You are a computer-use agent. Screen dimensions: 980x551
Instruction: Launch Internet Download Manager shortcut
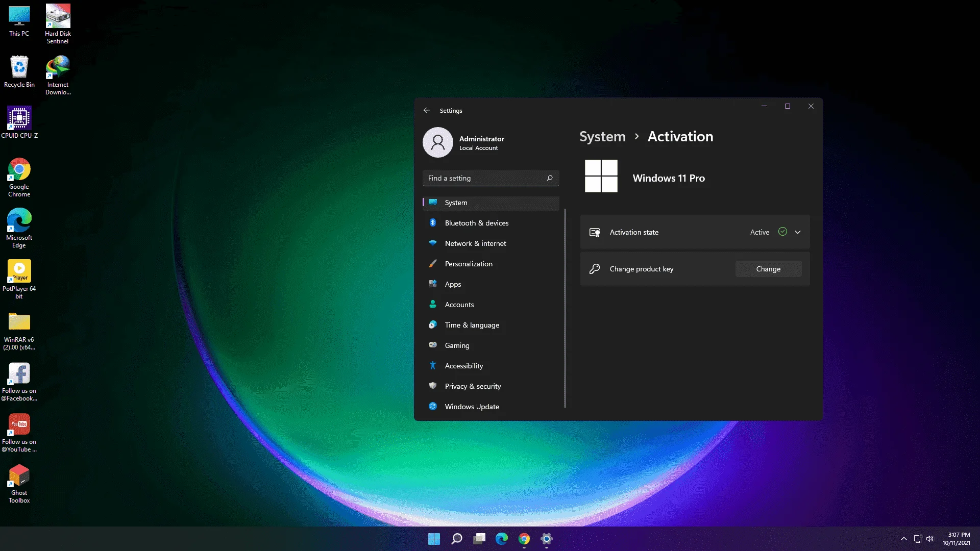[58, 75]
